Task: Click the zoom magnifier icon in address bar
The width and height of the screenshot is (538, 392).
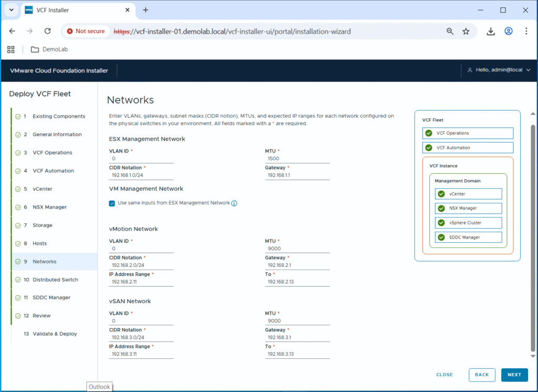Action: click(450, 32)
